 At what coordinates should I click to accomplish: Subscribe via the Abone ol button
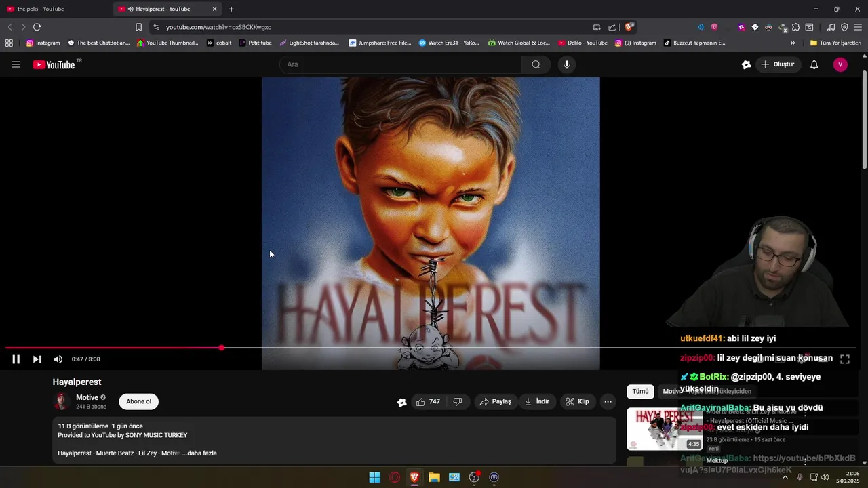pos(138,402)
